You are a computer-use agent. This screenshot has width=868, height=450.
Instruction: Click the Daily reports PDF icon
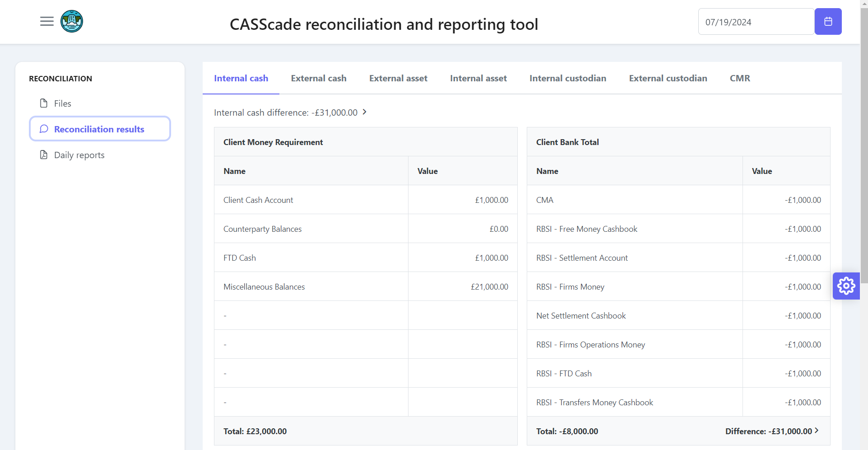(44, 155)
